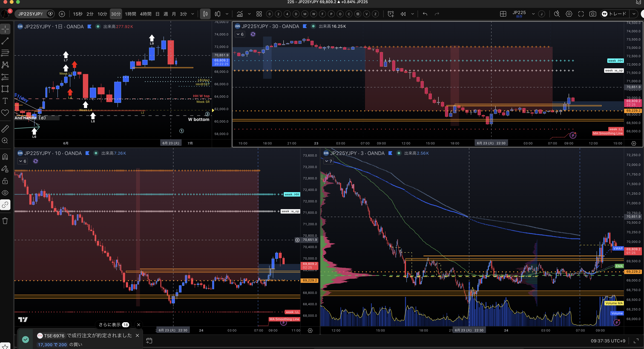Activate the zoom in tool

pyautogui.click(x=5, y=140)
